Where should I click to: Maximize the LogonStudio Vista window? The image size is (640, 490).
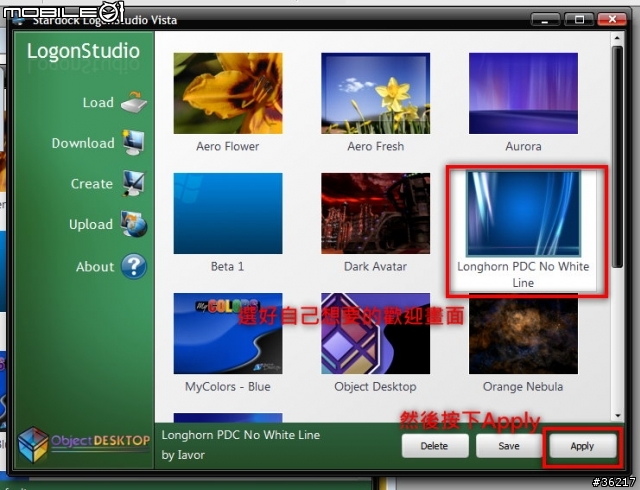[579, 19]
